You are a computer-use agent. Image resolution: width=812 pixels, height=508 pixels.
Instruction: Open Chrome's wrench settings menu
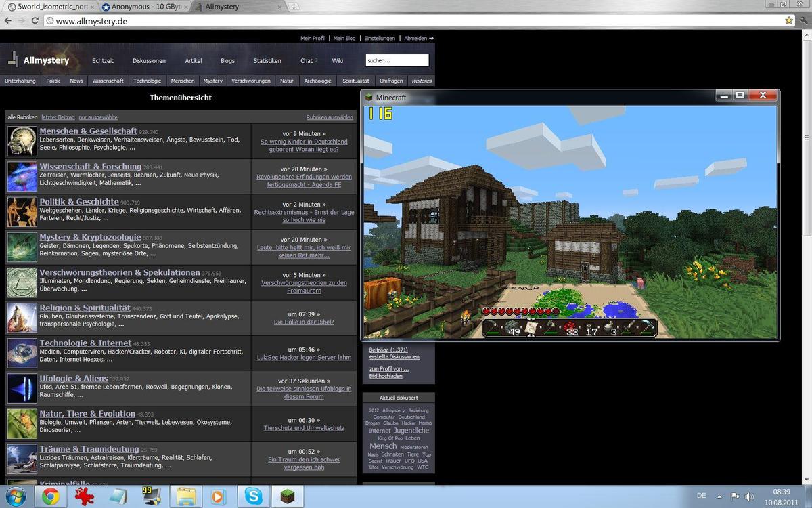click(x=803, y=21)
